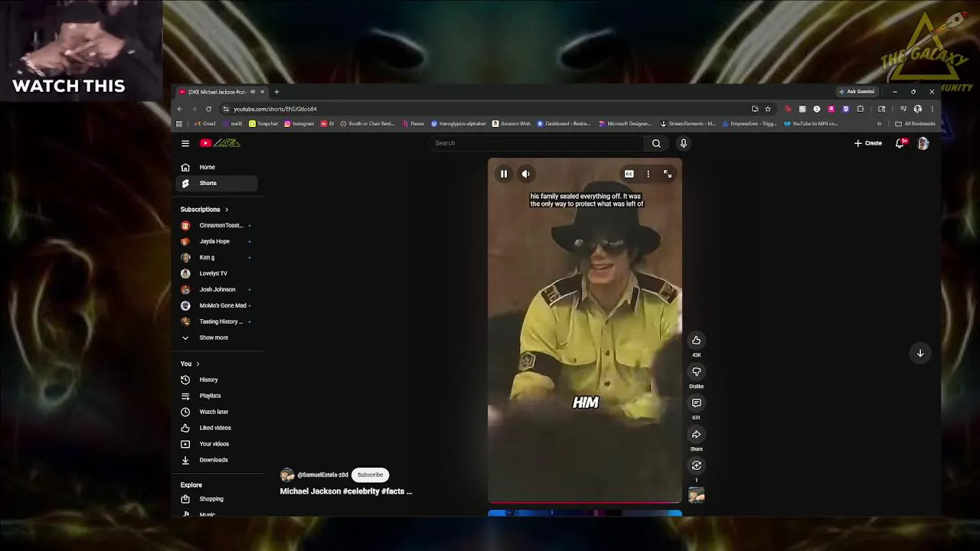Screen dimensions: 980x551
Task: Open the Remix option
Action: (696, 465)
